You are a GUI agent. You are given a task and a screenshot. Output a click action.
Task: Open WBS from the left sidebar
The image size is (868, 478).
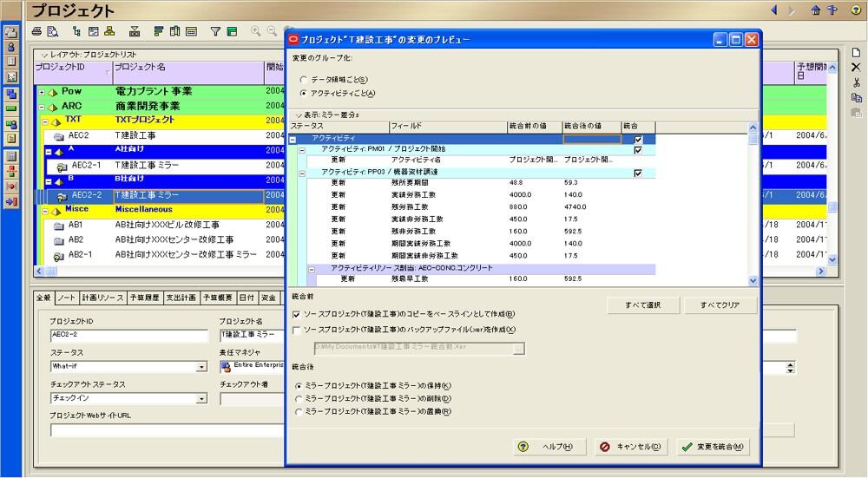11,94
